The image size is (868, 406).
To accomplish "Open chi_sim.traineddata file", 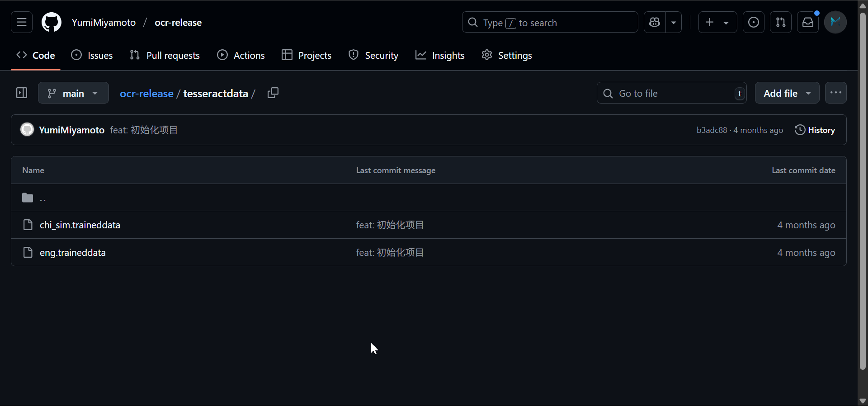I will point(80,225).
